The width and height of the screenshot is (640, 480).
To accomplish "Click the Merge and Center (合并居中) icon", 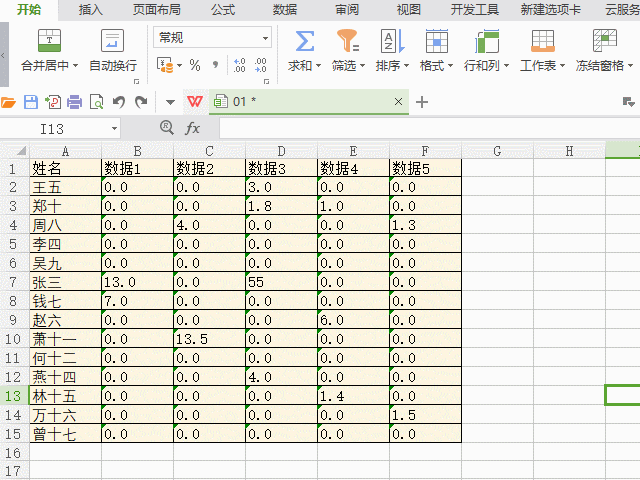I will [49, 41].
